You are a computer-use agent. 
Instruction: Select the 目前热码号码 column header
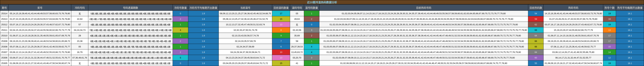[424, 8]
